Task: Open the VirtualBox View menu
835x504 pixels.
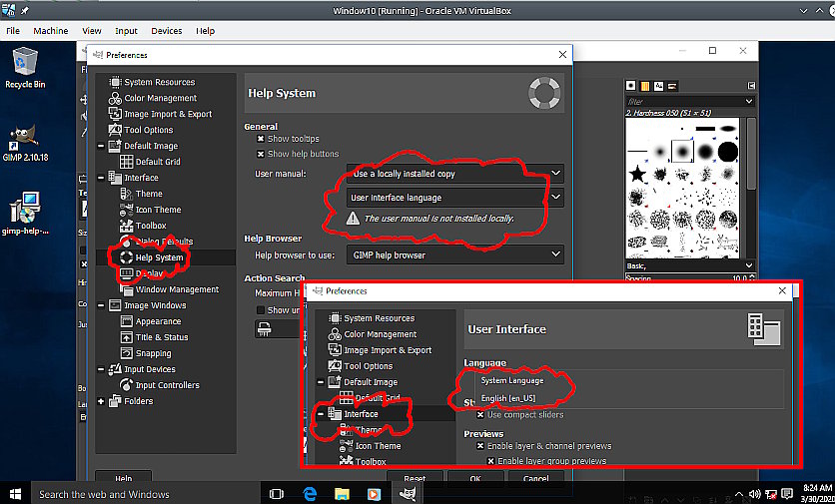Action: pos(92,31)
